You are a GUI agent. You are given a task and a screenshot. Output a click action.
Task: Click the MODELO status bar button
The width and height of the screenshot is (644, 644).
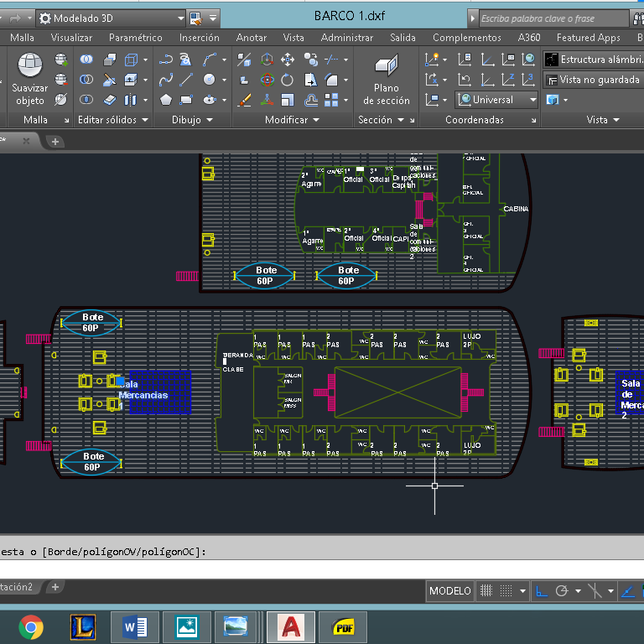pyautogui.click(x=449, y=591)
